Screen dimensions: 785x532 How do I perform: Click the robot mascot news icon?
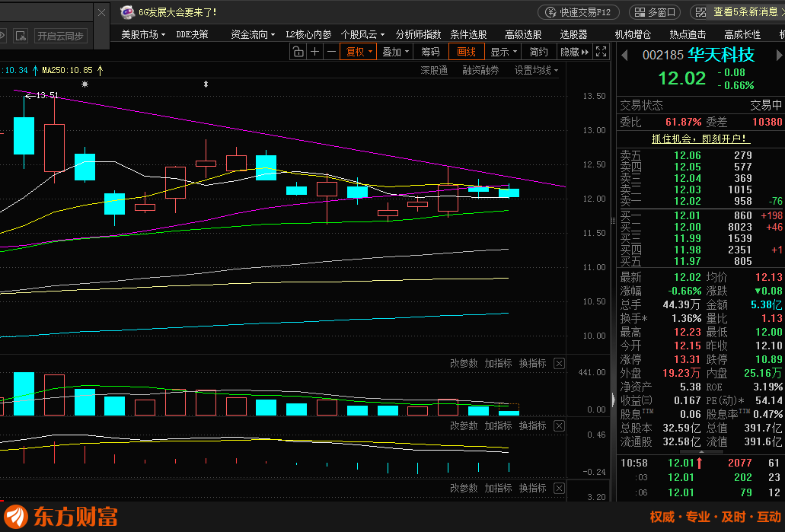click(x=127, y=12)
